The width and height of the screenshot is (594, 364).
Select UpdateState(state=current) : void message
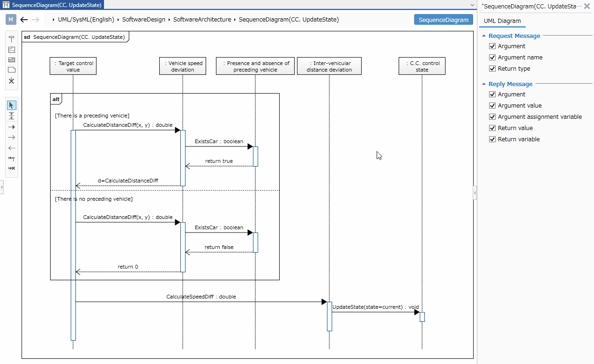[x=376, y=307]
